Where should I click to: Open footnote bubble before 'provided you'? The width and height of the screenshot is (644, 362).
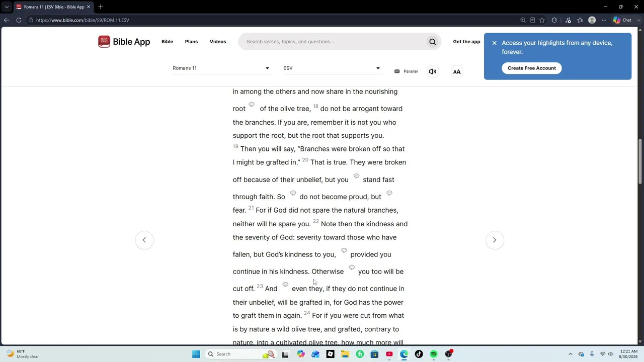pyautogui.click(x=344, y=250)
